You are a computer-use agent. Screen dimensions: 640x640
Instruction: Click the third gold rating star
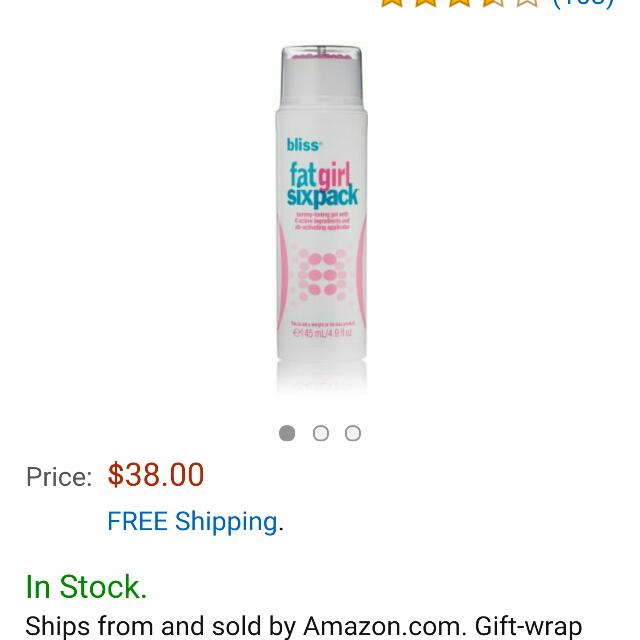pos(460,2)
